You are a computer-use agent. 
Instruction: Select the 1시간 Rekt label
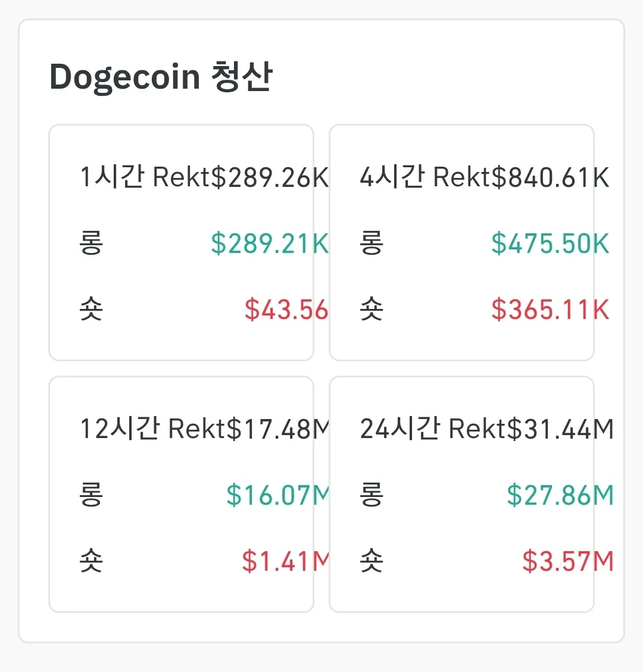click(145, 177)
